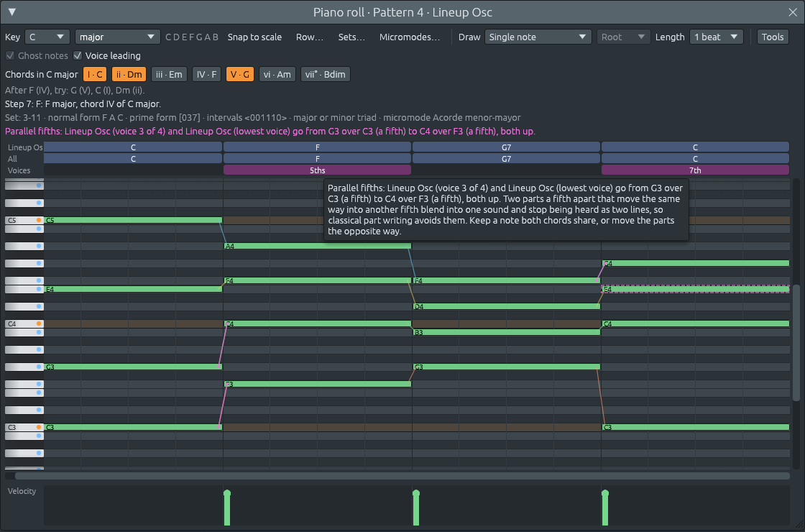Click the 7th warning in the Voices lane
The image size is (805, 532).
pos(695,170)
